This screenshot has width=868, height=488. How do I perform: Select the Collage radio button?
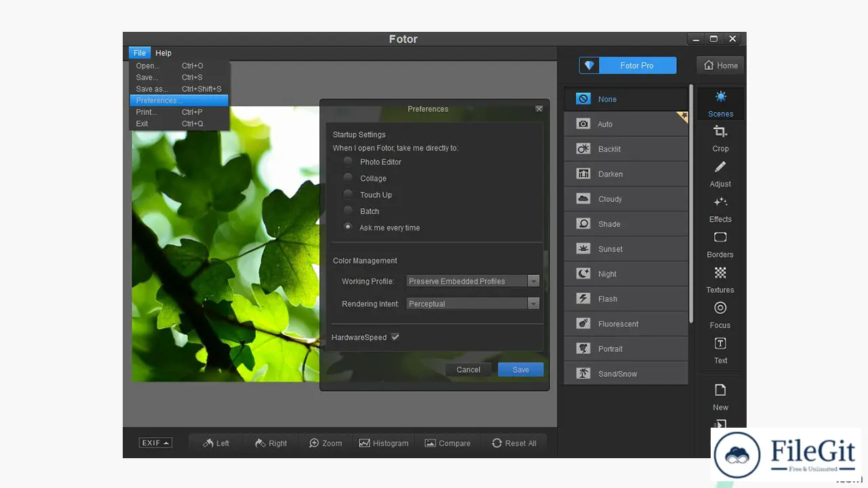348,178
